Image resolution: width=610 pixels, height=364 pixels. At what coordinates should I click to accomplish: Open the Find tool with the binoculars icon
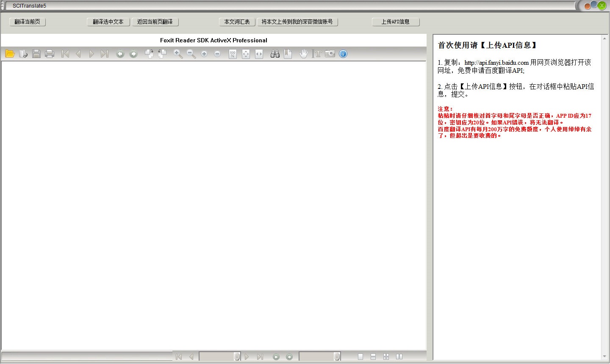click(274, 54)
